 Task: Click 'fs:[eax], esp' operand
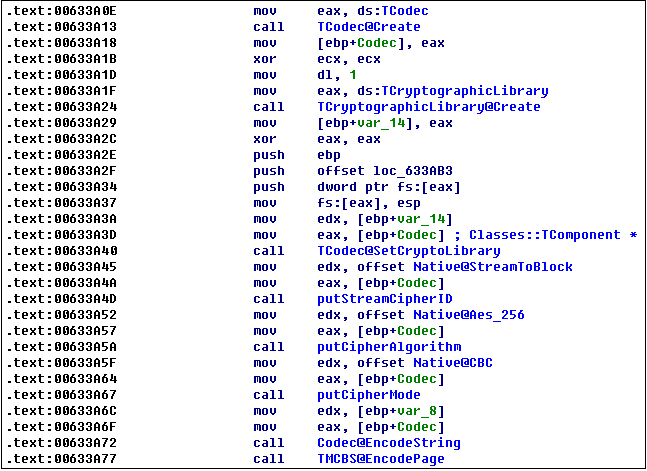point(368,203)
